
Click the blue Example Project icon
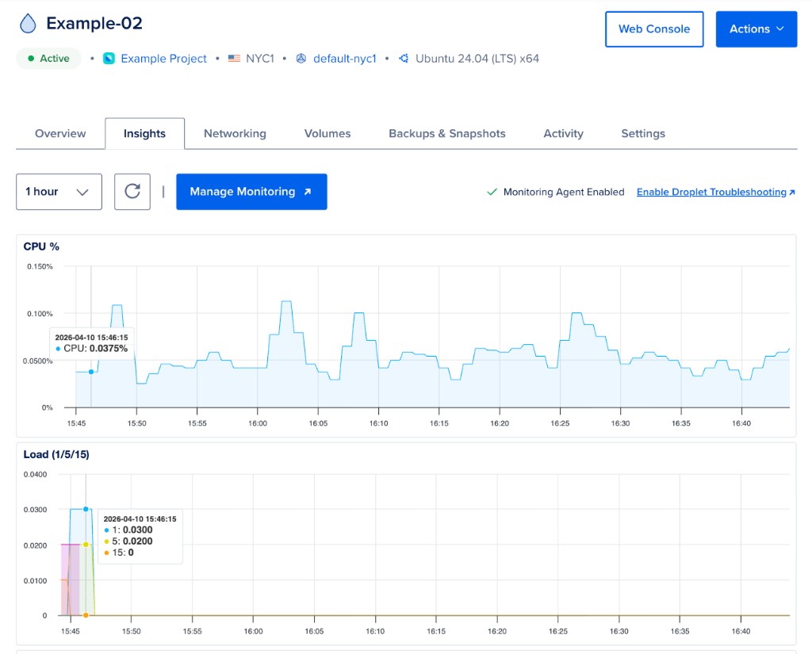[108, 59]
